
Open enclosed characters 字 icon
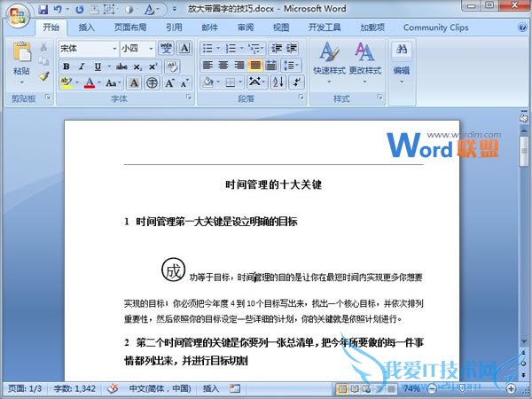click(x=152, y=82)
